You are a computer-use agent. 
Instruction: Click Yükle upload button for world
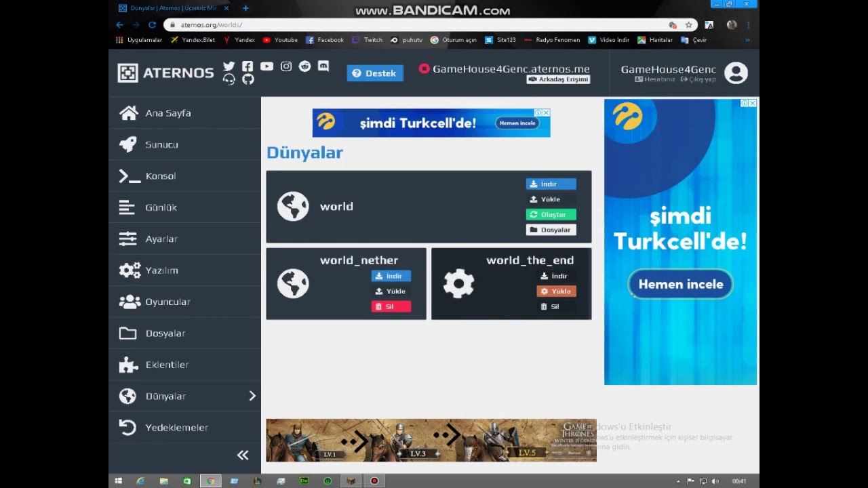[551, 199]
